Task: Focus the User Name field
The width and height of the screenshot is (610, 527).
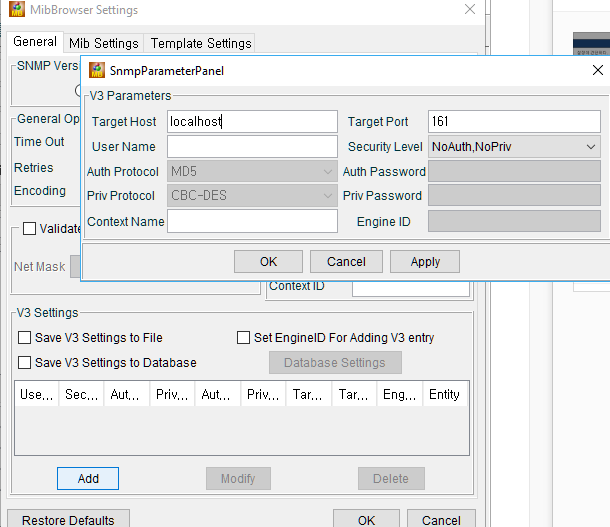Action: (252, 147)
